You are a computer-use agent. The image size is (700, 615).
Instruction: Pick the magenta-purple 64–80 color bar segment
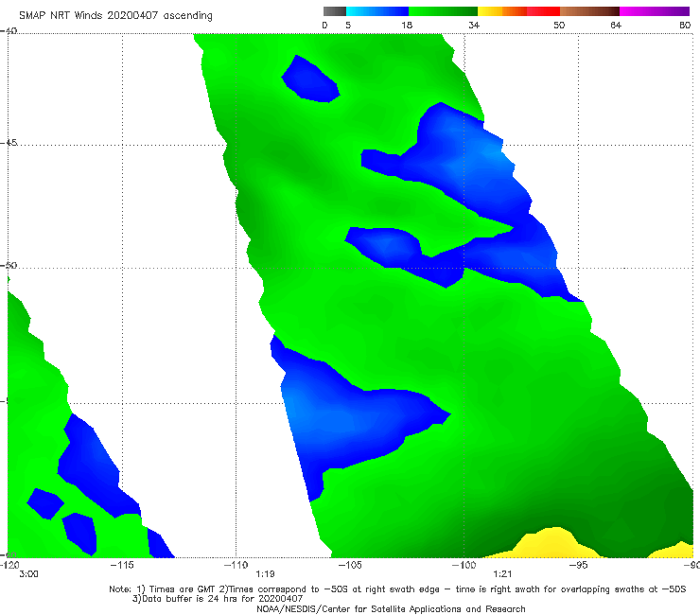click(x=655, y=11)
